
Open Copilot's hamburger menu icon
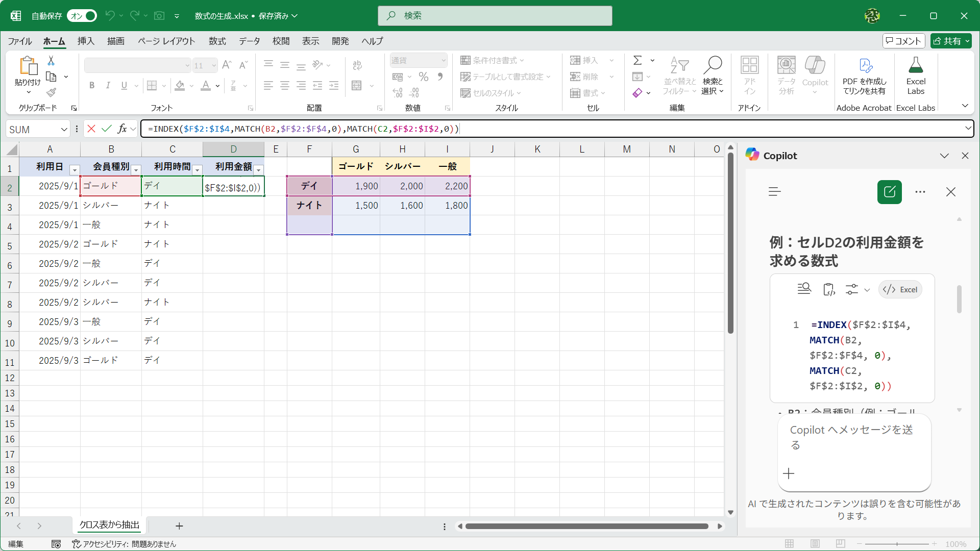[x=774, y=192]
